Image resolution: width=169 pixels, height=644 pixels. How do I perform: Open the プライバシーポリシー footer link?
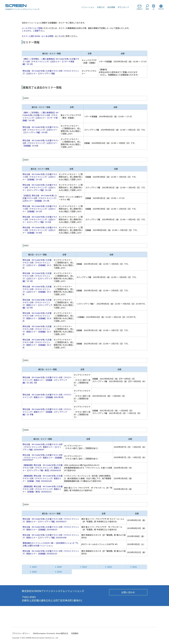[x=21, y=633]
